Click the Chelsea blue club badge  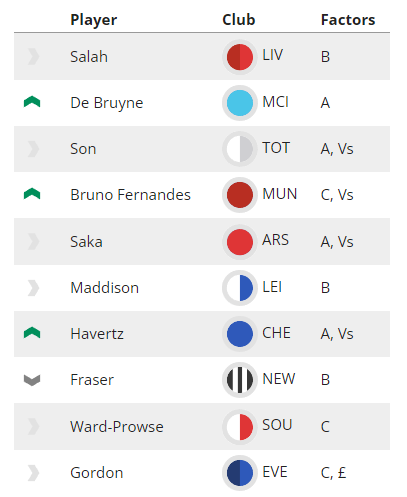point(240,334)
